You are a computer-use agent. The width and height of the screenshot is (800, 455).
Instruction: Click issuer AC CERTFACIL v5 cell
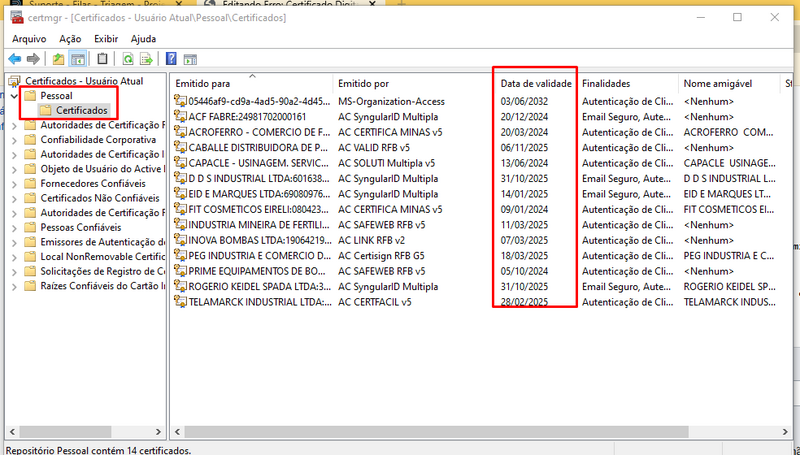374,302
